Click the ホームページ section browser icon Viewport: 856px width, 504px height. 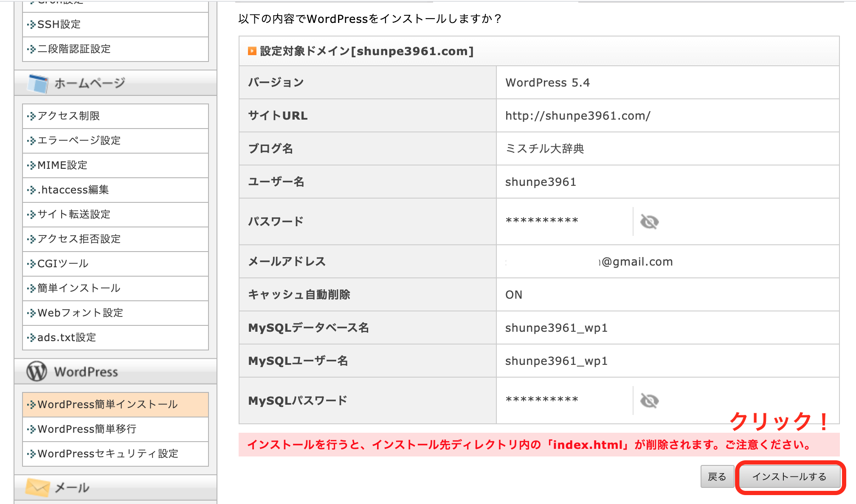click(x=38, y=83)
